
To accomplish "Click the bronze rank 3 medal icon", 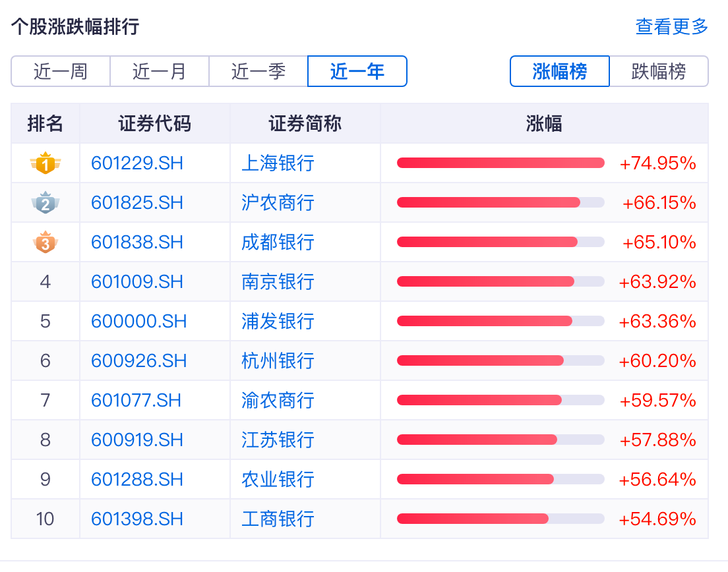I will pyautogui.click(x=45, y=242).
